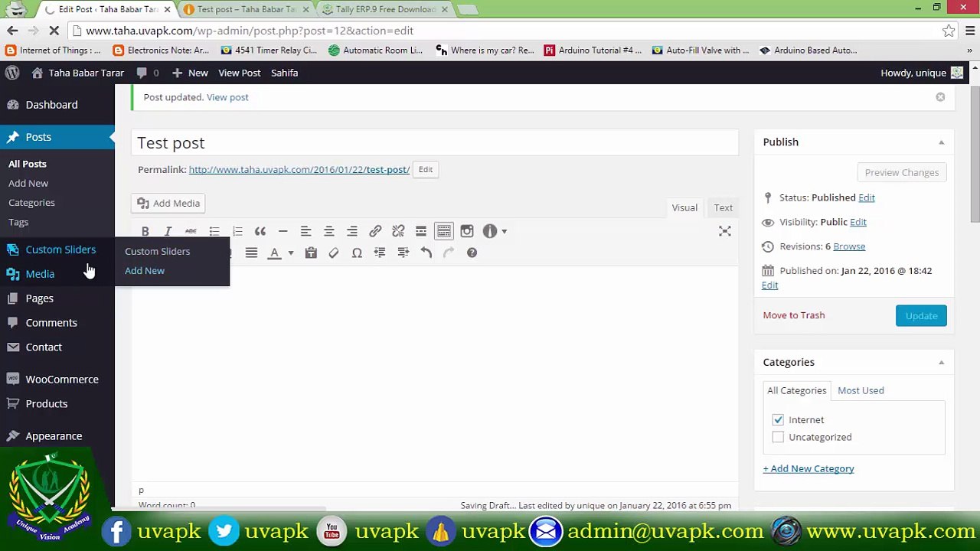Open Custom Sliders in the flyout submenu
The height and width of the screenshot is (551, 980).
pyautogui.click(x=158, y=251)
